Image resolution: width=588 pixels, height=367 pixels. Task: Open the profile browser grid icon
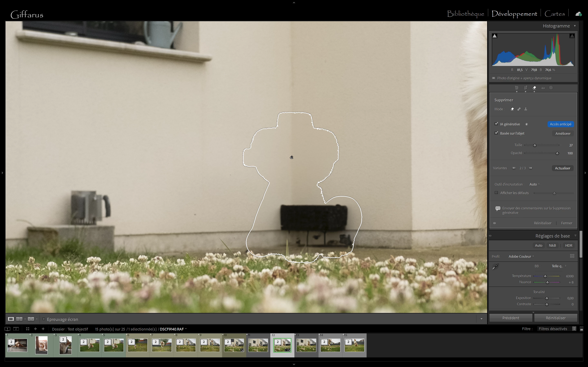point(572,256)
